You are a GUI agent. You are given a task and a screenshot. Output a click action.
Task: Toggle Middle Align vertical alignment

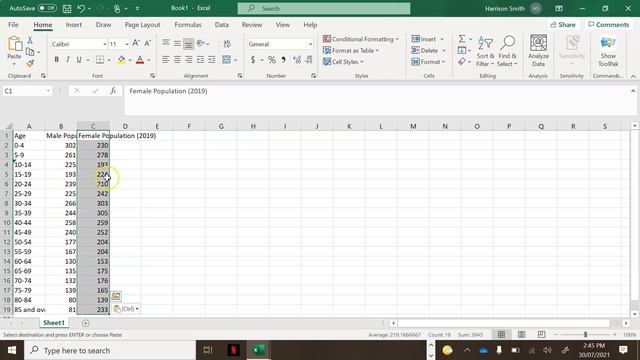click(177, 44)
